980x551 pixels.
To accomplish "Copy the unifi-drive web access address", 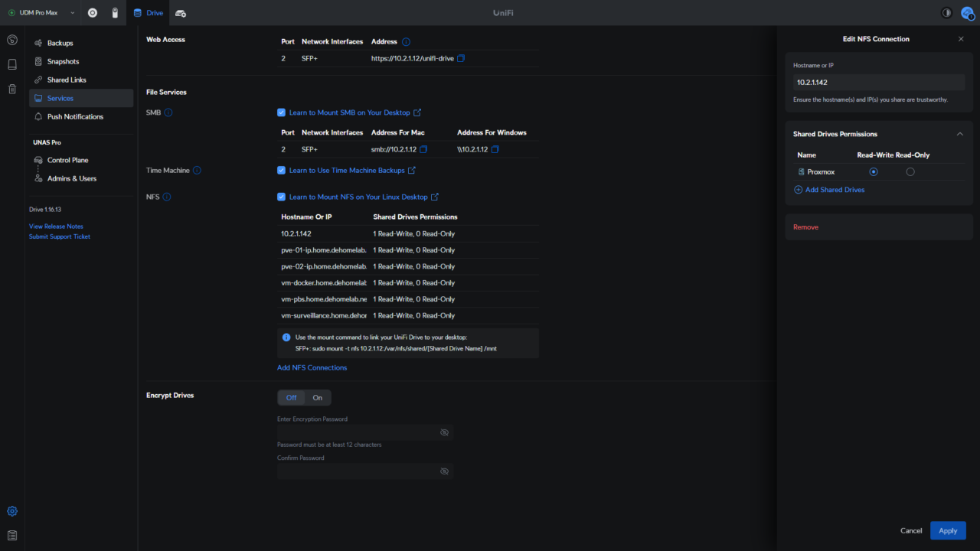I will 460,57.
